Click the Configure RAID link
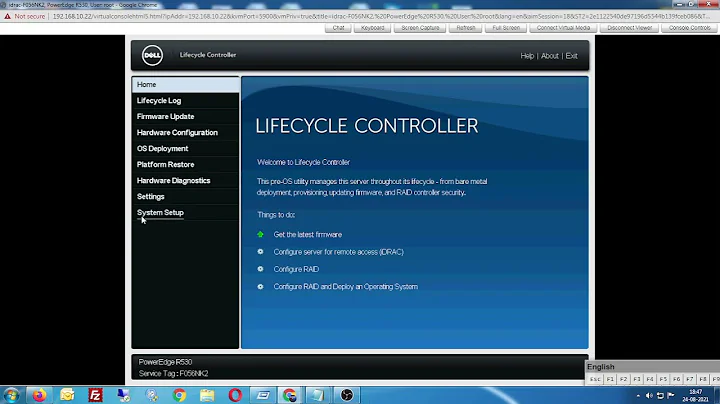The width and height of the screenshot is (720, 404). [x=296, y=269]
